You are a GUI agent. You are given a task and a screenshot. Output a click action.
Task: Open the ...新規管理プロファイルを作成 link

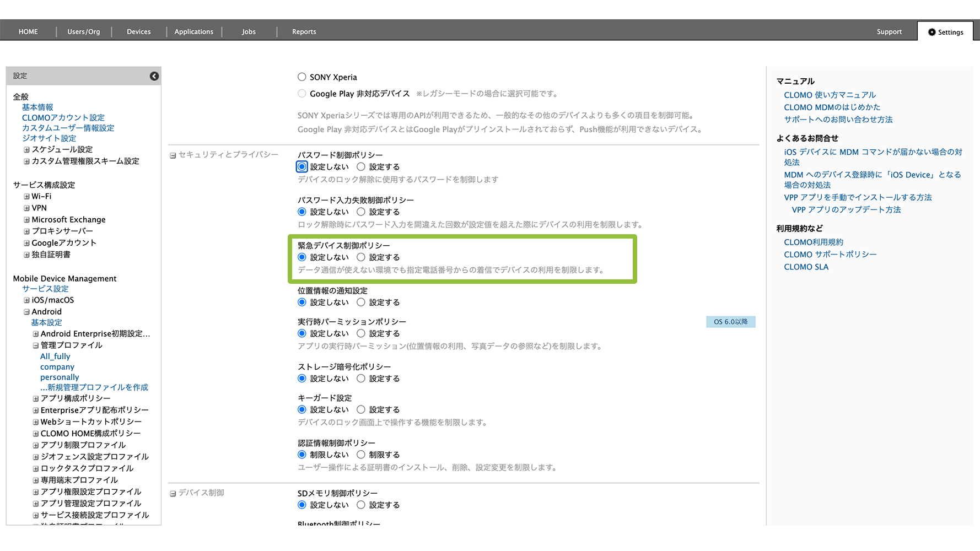point(94,387)
